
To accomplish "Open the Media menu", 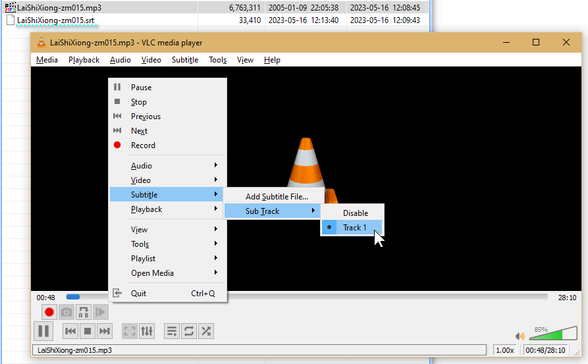I will tap(47, 60).
